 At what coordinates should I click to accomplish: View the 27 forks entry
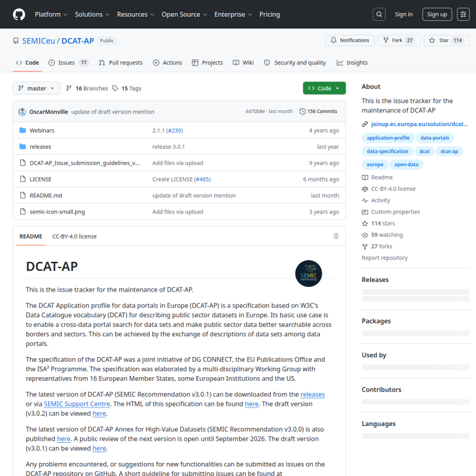[x=377, y=246]
